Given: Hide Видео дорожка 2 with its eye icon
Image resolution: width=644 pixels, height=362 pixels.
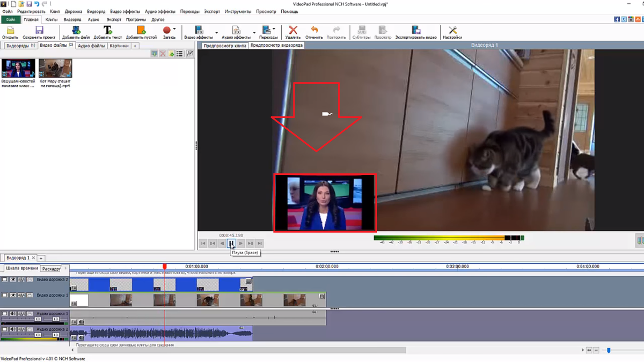Looking at the screenshot, I should (x=13, y=280).
